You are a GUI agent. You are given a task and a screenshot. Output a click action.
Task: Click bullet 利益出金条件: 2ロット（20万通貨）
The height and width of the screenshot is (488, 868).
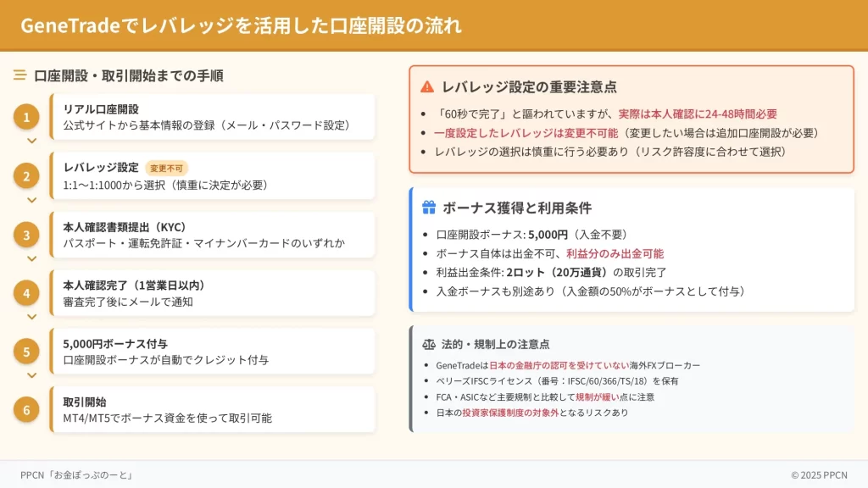[x=552, y=272]
